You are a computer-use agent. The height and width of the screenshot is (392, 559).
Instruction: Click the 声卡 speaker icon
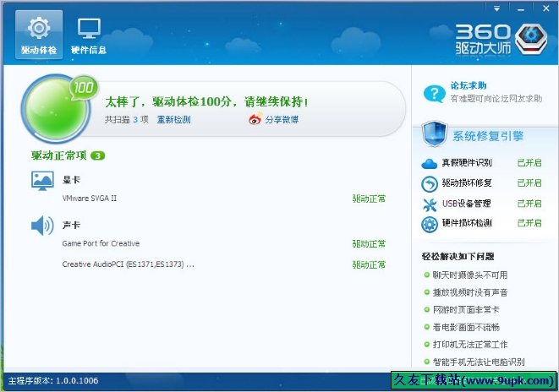pyautogui.click(x=42, y=226)
